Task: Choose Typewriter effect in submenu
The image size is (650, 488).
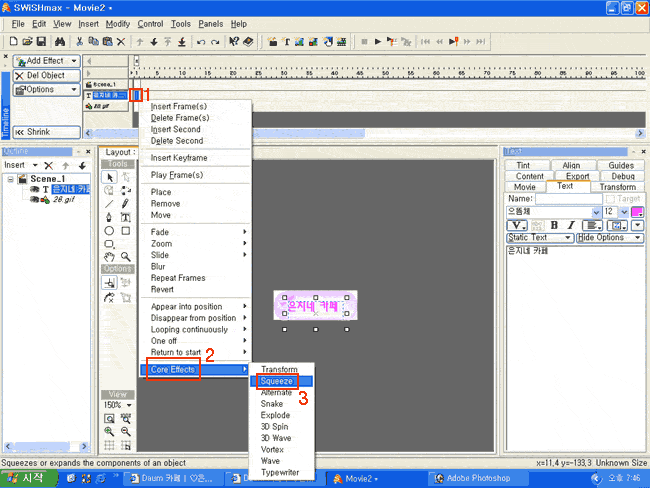Action: tap(281, 472)
